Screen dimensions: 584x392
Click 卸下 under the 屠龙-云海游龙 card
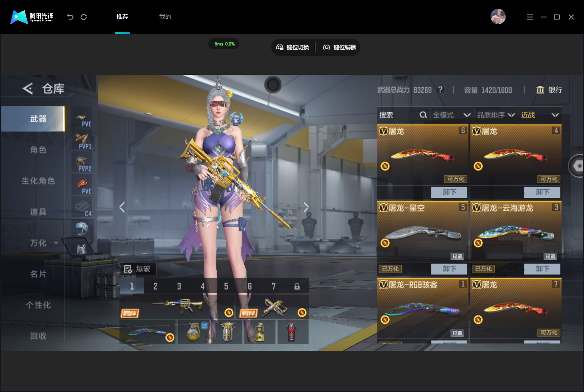tap(542, 269)
